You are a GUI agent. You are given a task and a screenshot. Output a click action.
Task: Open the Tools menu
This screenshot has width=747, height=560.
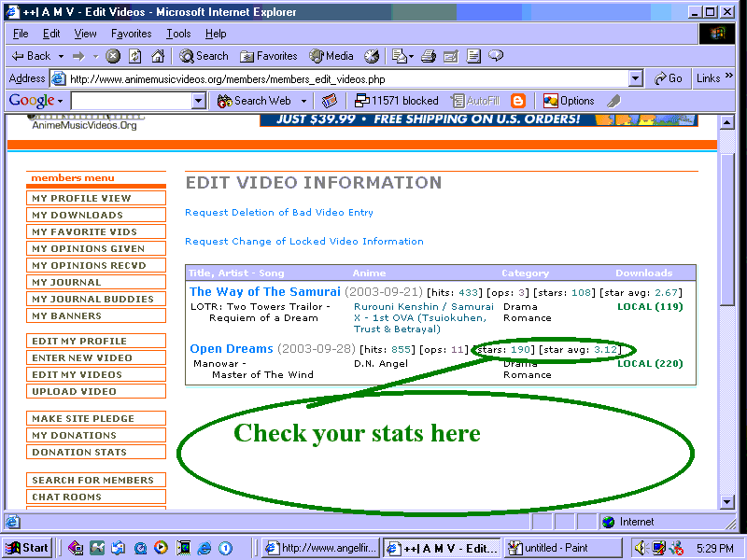click(x=178, y=34)
